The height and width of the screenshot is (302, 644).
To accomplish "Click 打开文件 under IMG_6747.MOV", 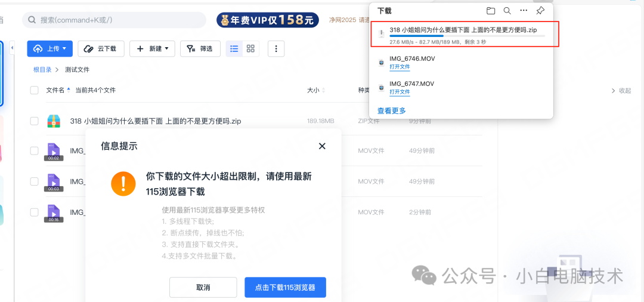I will (400, 92).
